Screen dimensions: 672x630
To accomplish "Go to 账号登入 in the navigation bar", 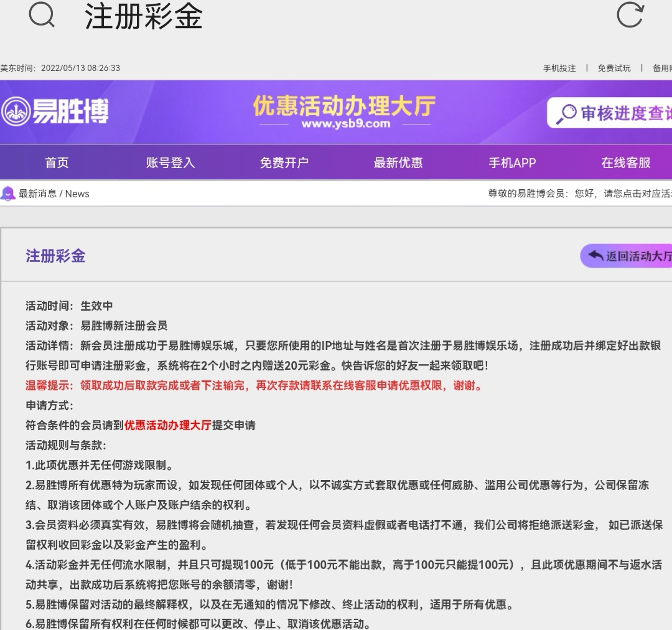I will [170, 163].
